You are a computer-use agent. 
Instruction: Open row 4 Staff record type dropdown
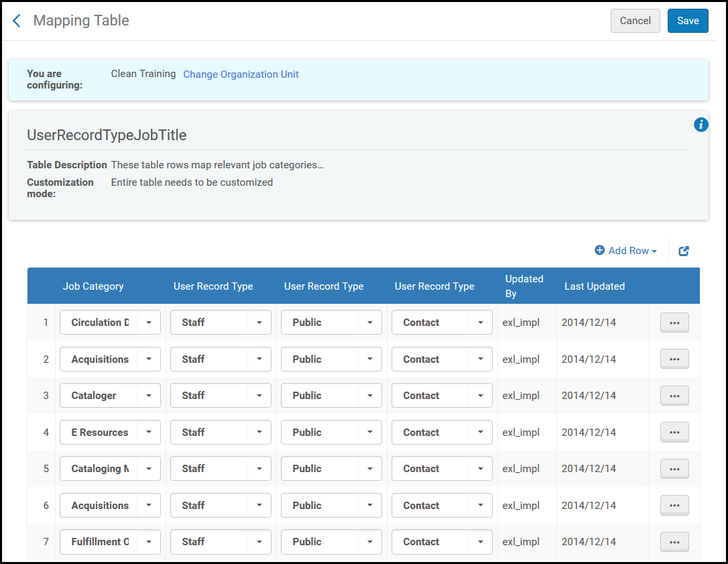(x=221, y=432)
